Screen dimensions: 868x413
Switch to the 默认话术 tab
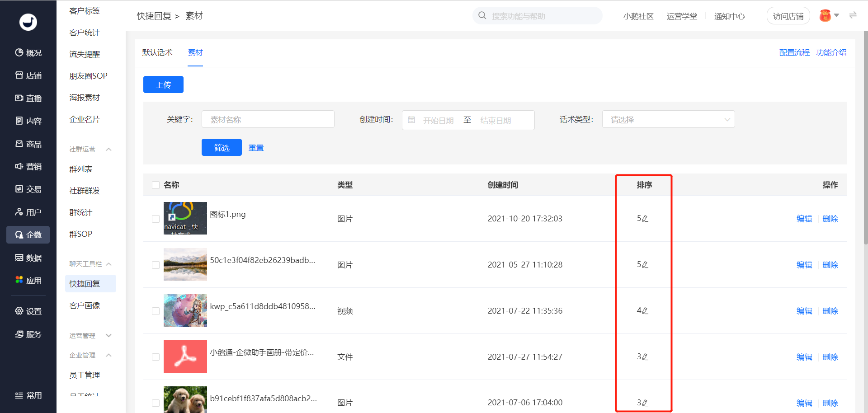click(157, 53)
